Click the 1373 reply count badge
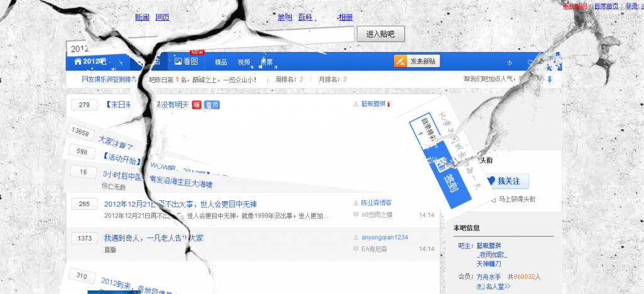 click(x=84, y=238)
